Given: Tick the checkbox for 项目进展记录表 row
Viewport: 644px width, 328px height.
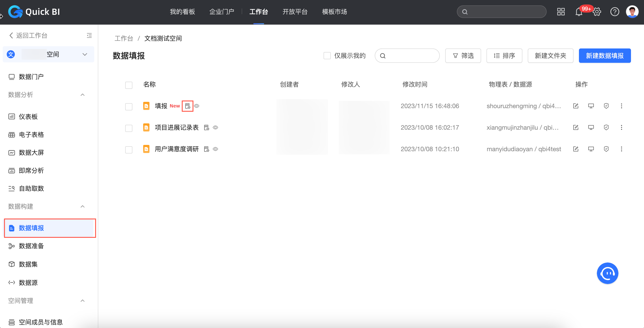Looking at the screenshot, I should pos(129,128).
